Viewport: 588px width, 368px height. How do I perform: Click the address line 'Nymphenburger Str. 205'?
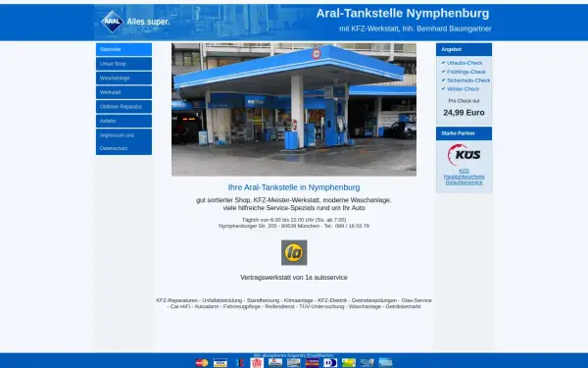tap(294, 226)
